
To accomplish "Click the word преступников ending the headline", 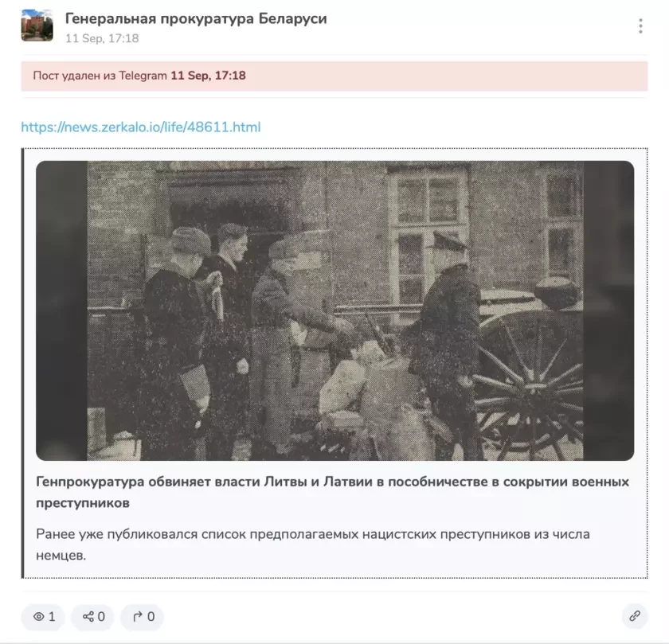I will coord(83,503).
